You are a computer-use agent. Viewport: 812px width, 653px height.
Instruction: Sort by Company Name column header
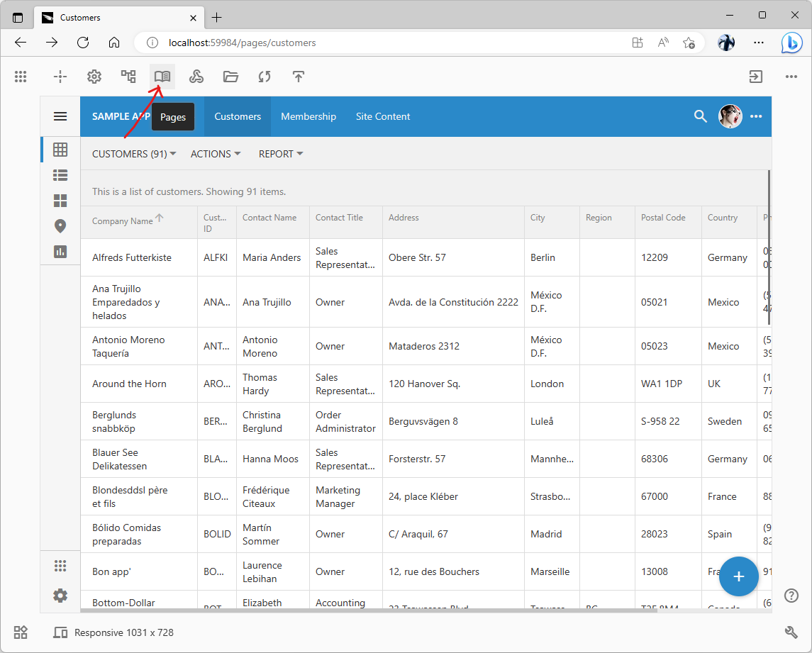(123, 221)
